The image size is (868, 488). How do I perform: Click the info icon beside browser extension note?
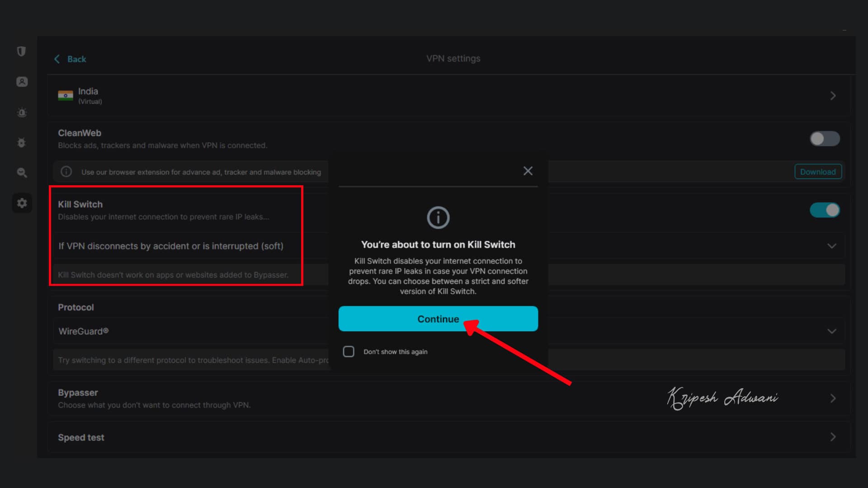(x=66, y=172)
